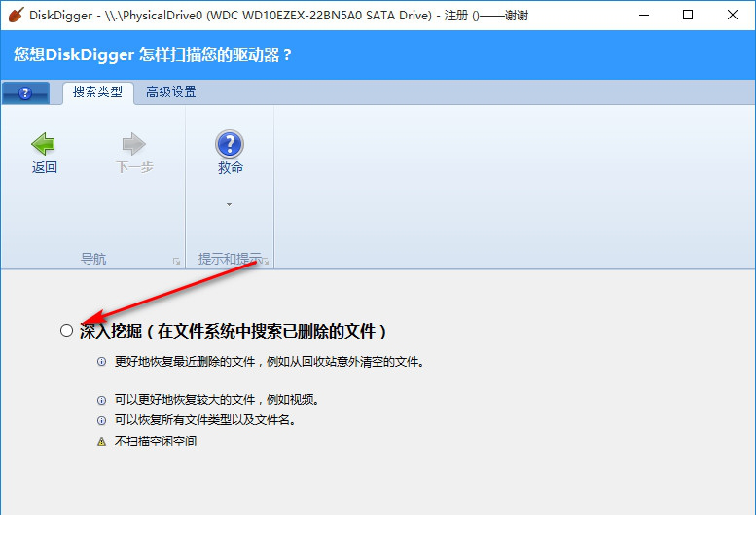The image size is (756, 535).
Task: Open the 高级设置 tab
Action: pos(171,92)
